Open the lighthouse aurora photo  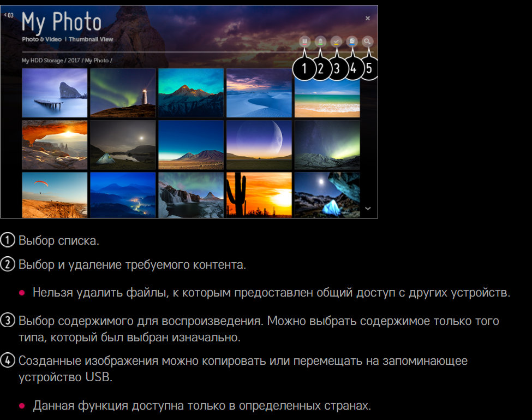click(x=123, y=93)
